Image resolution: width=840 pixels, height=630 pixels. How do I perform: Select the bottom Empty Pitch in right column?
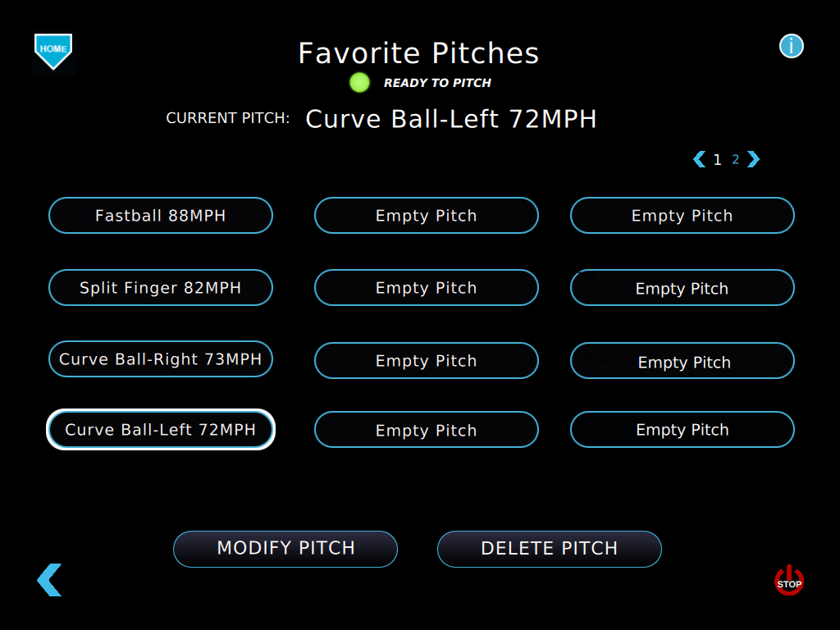point(682,429)
